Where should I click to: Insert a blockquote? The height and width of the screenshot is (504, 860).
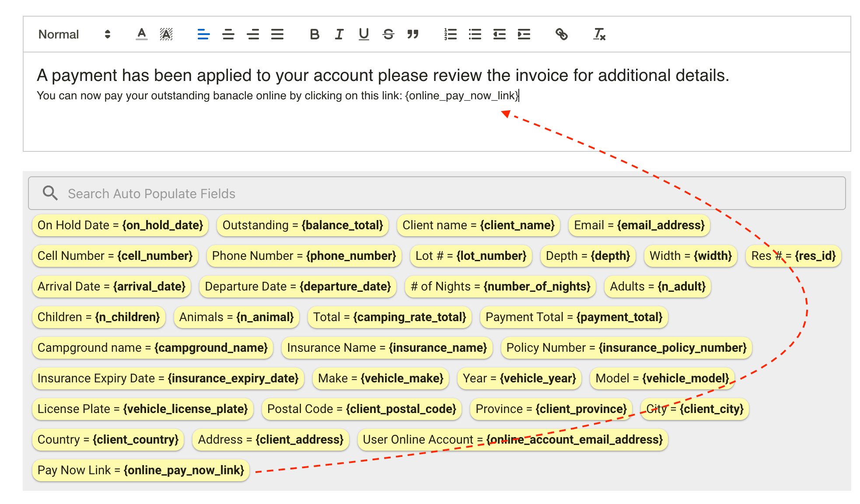click(x=413, y=34)
